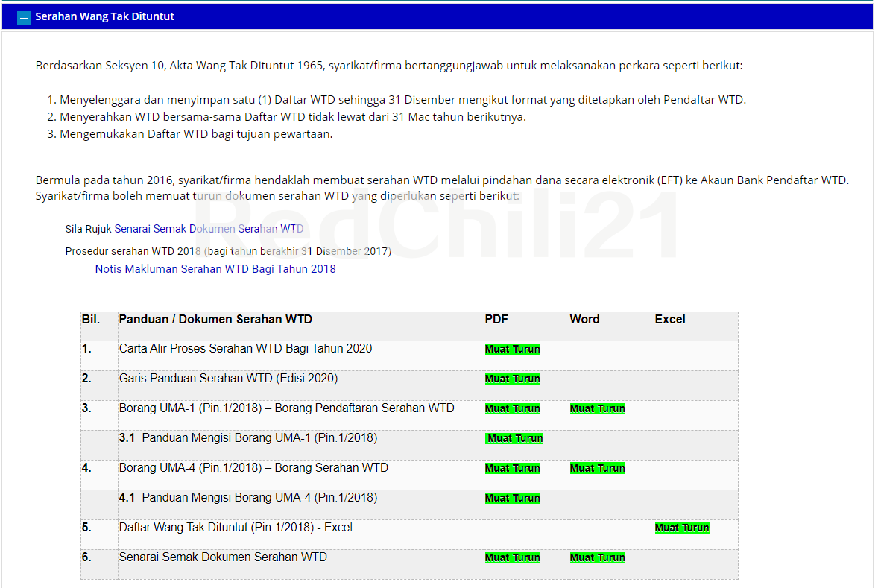Download PDF of Borang UMA-4 Serahan WTD
The height and width of the screenshot is (588, 878).
pos(513,468)
